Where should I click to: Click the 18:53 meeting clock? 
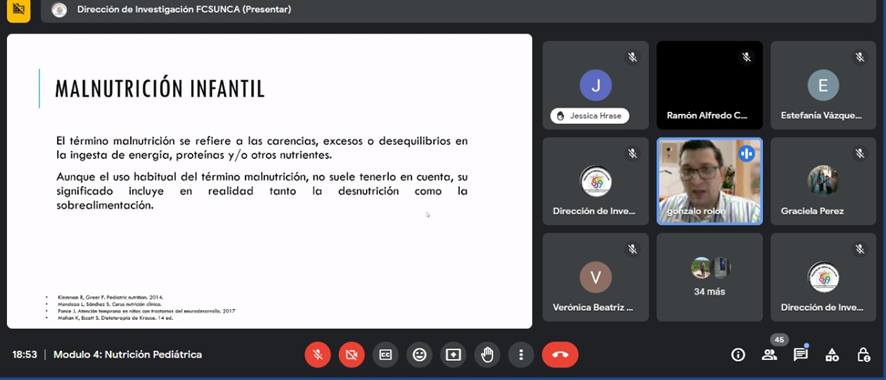click(24, 355)
